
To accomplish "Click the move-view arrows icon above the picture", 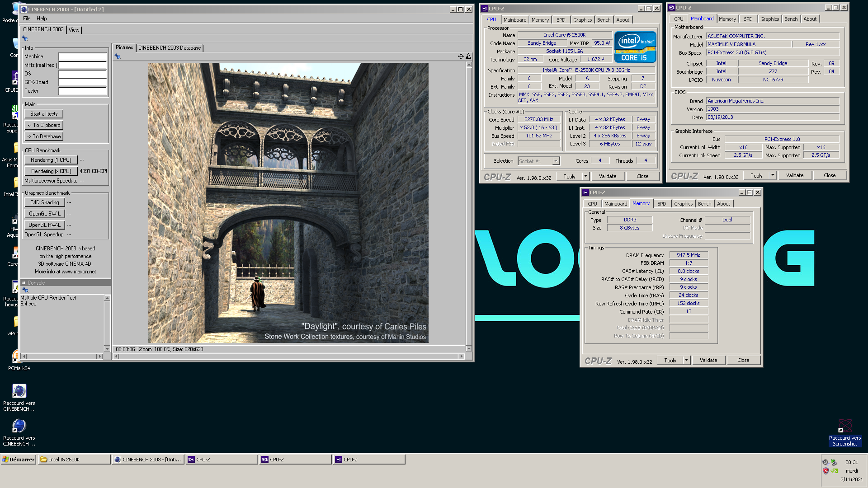I will click(x=461, y=56).
